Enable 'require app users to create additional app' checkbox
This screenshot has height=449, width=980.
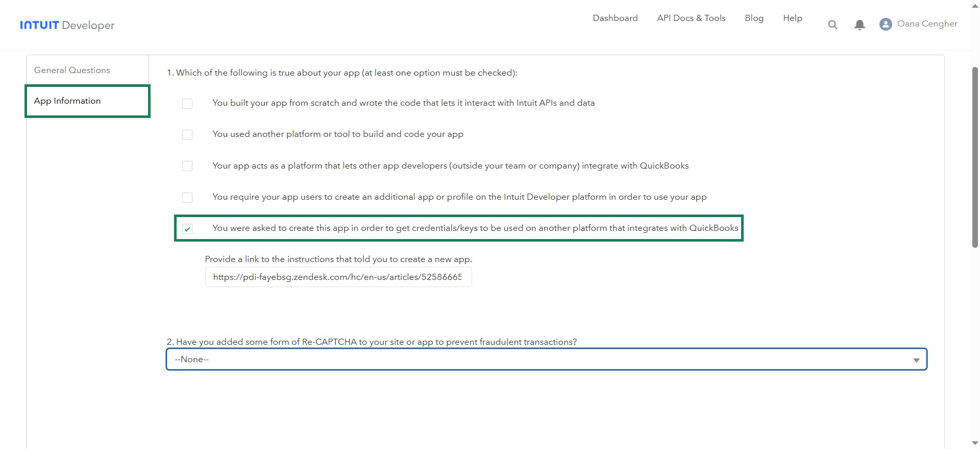tap(187, 198)
